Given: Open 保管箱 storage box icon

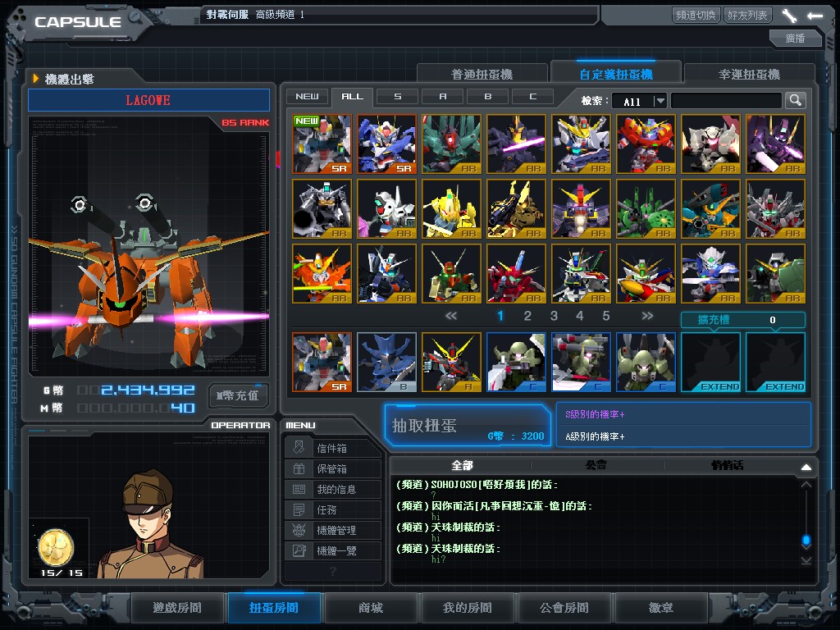Looking at the screenshot, I should click(x=299, y=468).
